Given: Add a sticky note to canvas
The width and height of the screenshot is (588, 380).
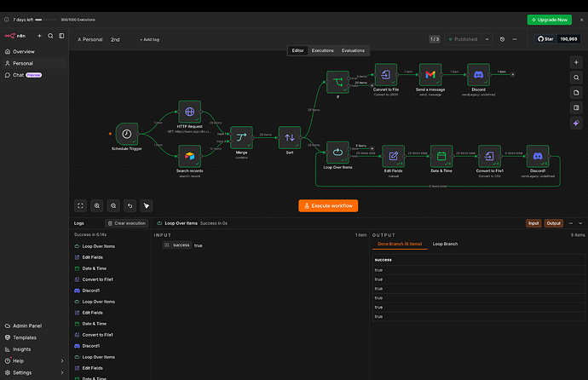Looking at the screenshot, I should click(576, 93).
